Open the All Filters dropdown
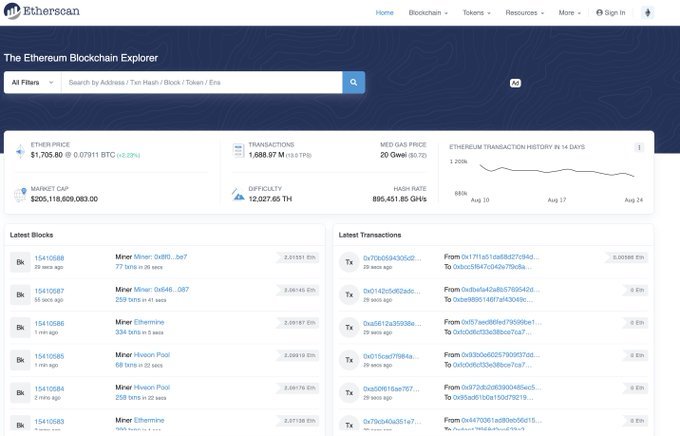Viewport: 680px width, 436px height. click(x=33, y=82)
